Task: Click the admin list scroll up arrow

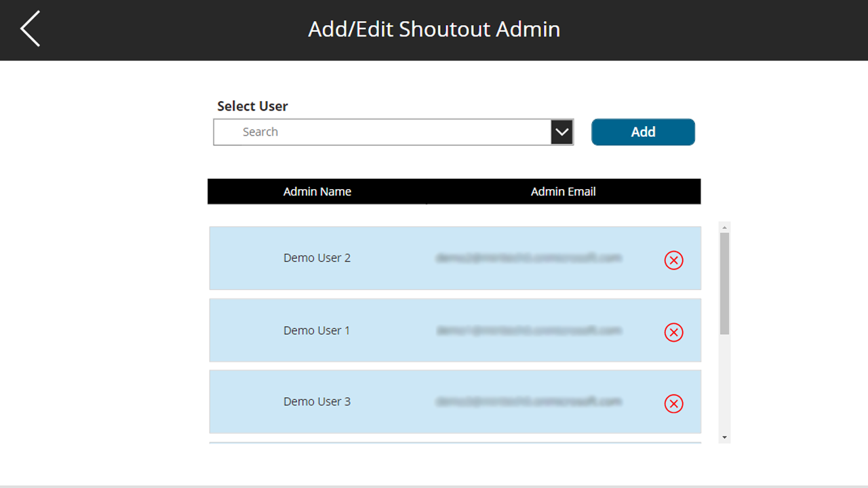Action: tap(724, 228)
